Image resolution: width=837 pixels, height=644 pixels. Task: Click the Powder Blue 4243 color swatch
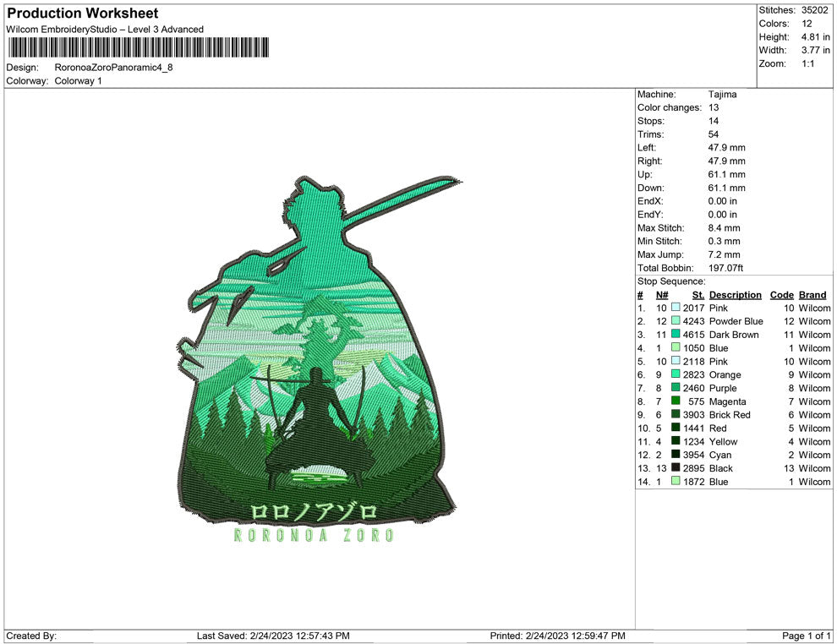(x=676, y=320)
